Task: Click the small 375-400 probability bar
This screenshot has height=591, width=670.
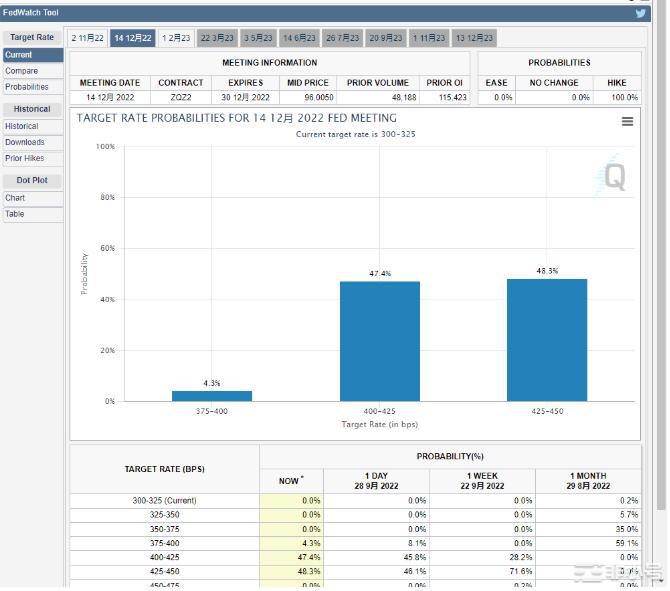Action: tap(212, 396)
